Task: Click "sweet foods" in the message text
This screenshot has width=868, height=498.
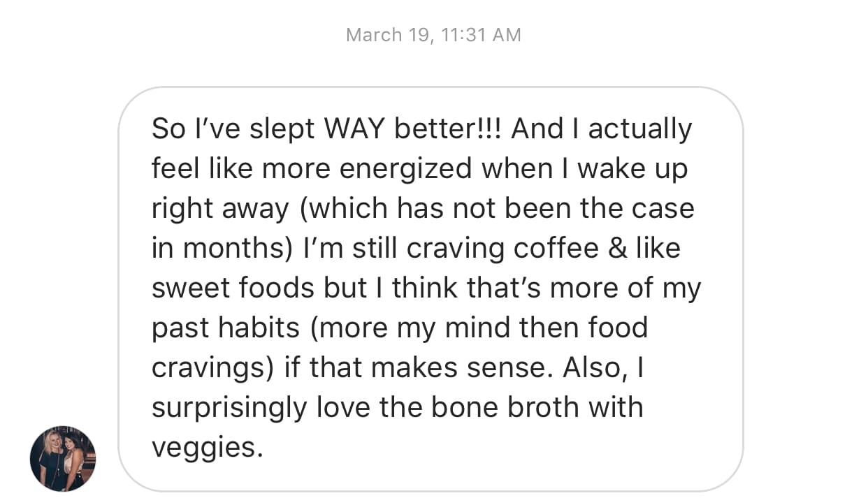Action: pyautogui.click(x=233, y=288)
